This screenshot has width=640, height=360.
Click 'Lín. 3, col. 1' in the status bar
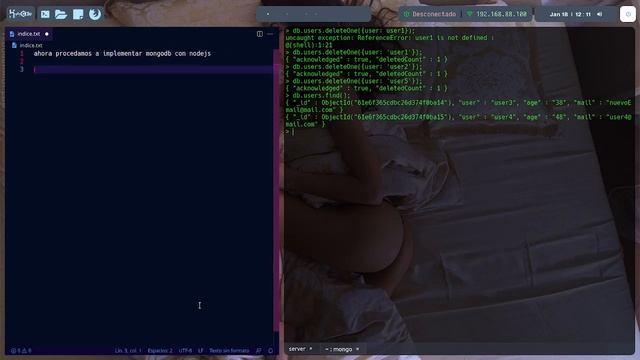(x=128, y=351)
